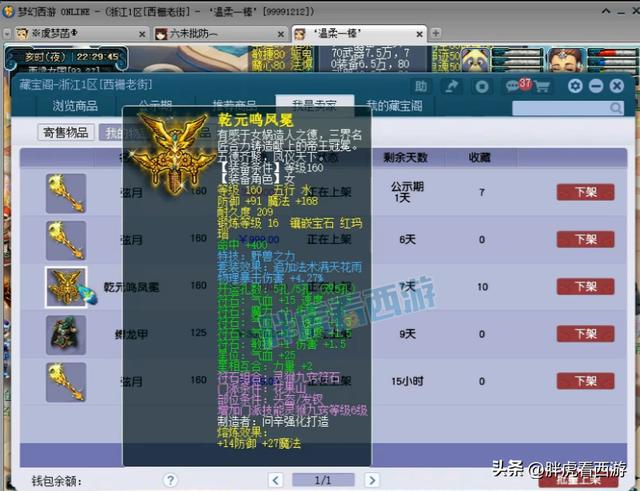Click the 公示期 1天 cell

click(x=407, y=192)
